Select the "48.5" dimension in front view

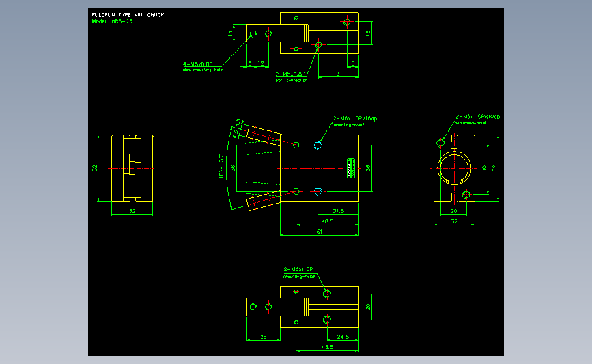(327, 221)
